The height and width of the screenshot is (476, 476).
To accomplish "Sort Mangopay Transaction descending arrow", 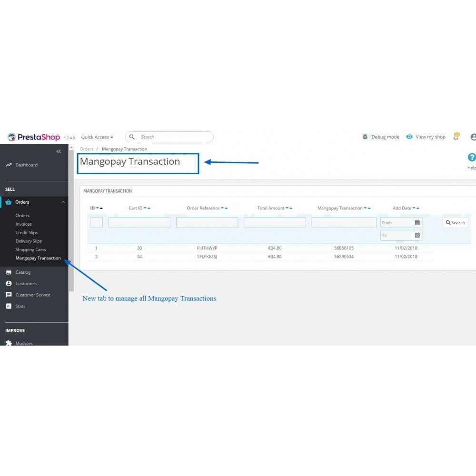I will pyautogui.click(x=365, y=208).
